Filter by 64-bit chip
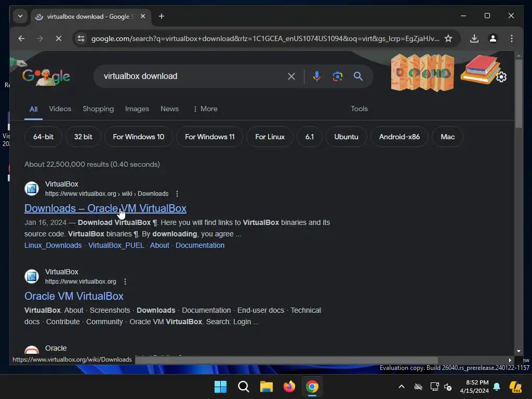The height and width of the screenshot is (399, 532). [x=43, y=137]
